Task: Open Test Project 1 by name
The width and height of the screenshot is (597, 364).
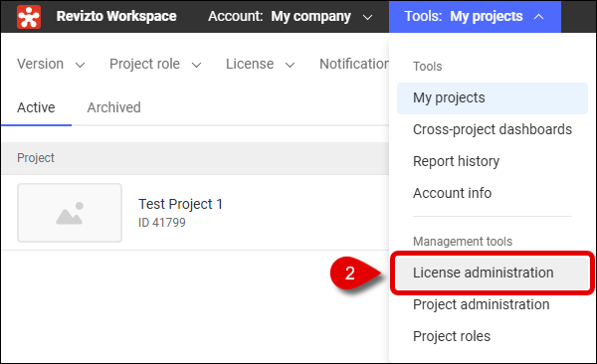Action: tap(180, 204)
